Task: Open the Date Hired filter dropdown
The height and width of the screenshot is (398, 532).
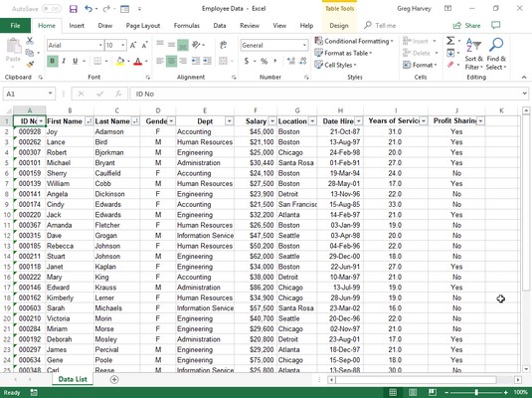Action: 359,121
